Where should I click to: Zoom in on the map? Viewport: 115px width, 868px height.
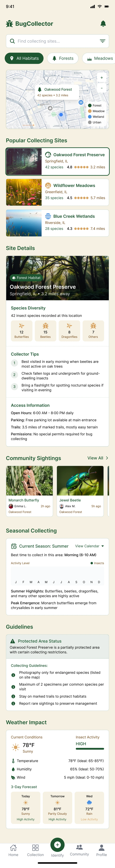click(102, 78)
